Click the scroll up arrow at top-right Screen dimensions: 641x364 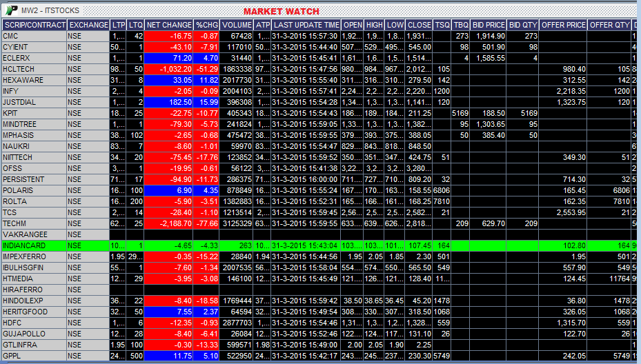point(635,9)
